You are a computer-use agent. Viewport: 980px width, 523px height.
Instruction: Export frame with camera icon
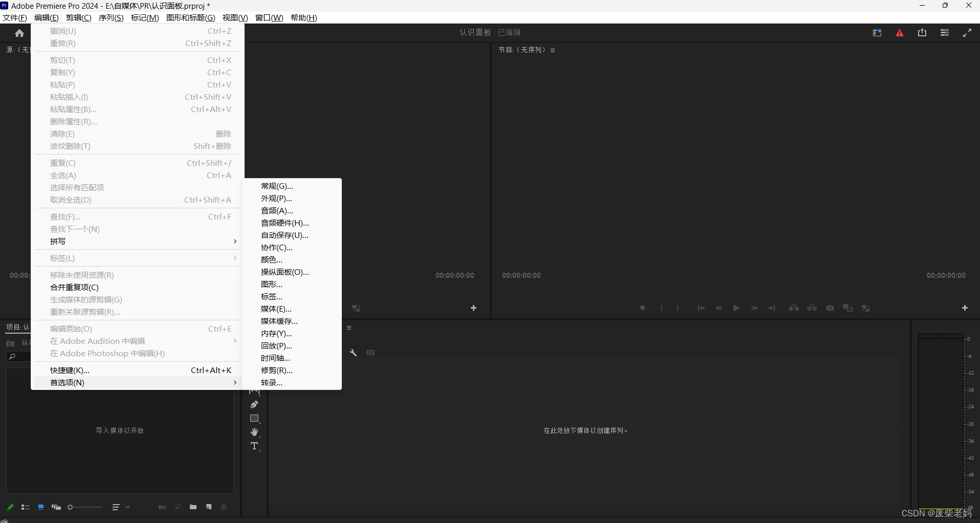pyautogui.click(x=830, y=308)
